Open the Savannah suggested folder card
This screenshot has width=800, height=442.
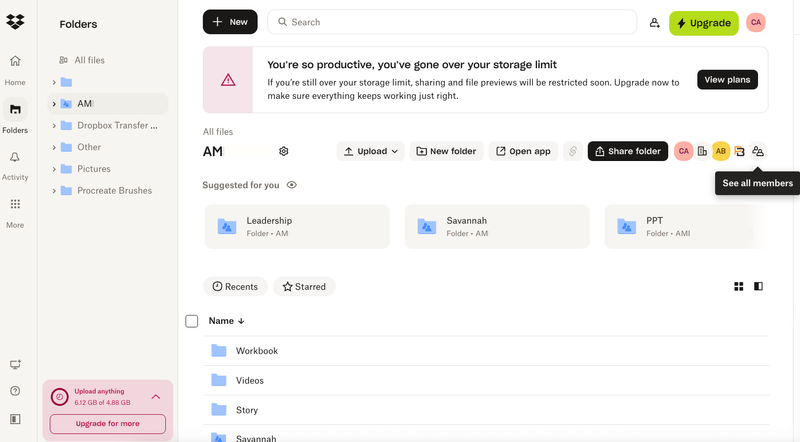497,227
